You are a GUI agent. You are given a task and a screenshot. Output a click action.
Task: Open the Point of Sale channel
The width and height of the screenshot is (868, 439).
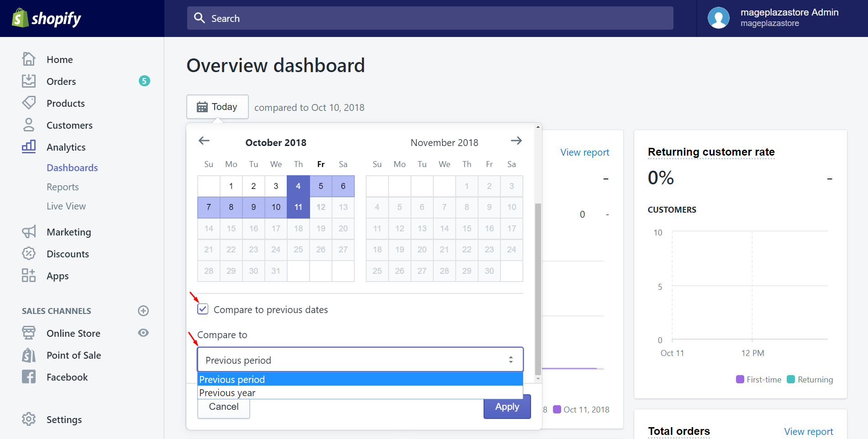coord(74,355)
